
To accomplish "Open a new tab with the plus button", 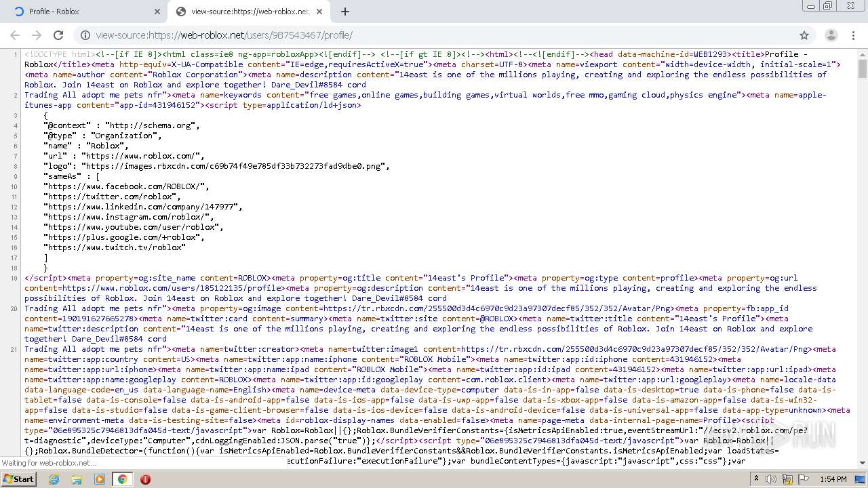I will point(344,12).
